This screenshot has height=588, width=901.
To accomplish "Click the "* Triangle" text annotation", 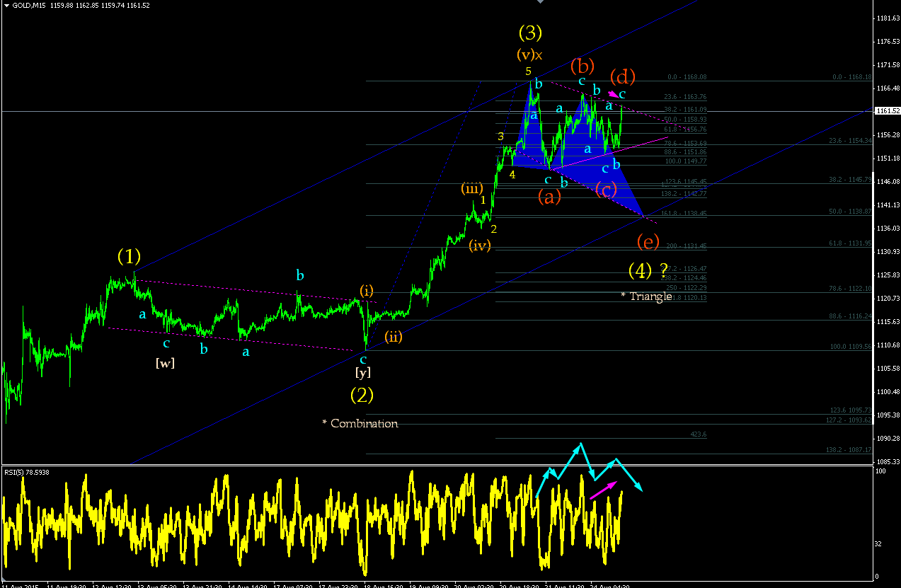I will click(646, 296).
